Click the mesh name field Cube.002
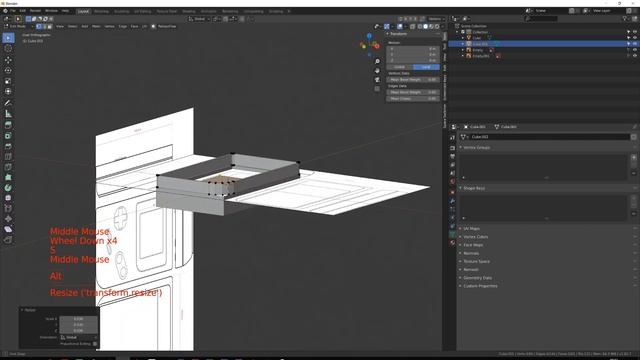 pos(549,137)
